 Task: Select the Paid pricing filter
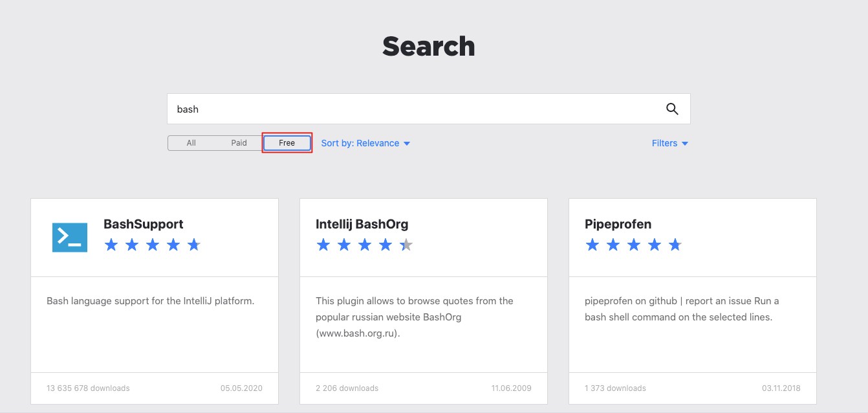pos(239,143)
